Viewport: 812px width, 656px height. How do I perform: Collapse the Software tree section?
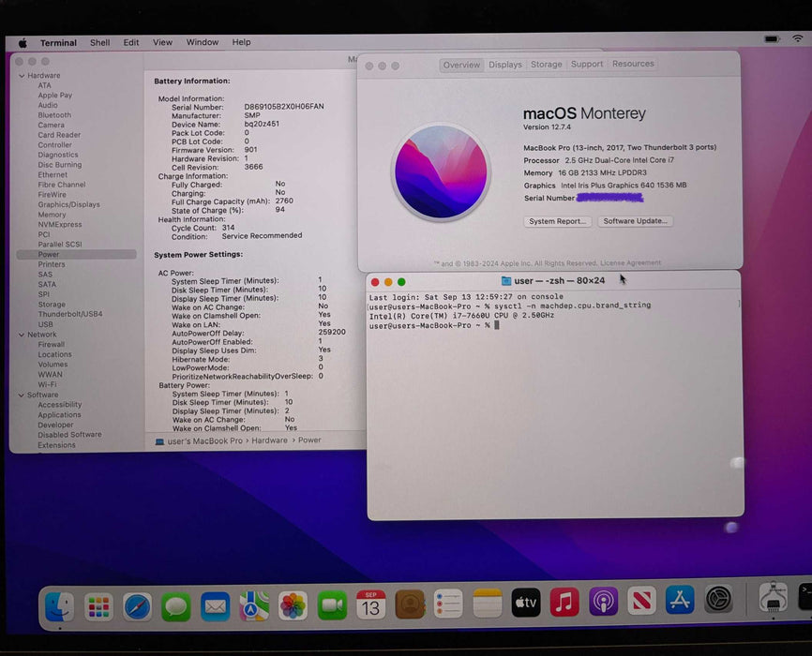22,395
